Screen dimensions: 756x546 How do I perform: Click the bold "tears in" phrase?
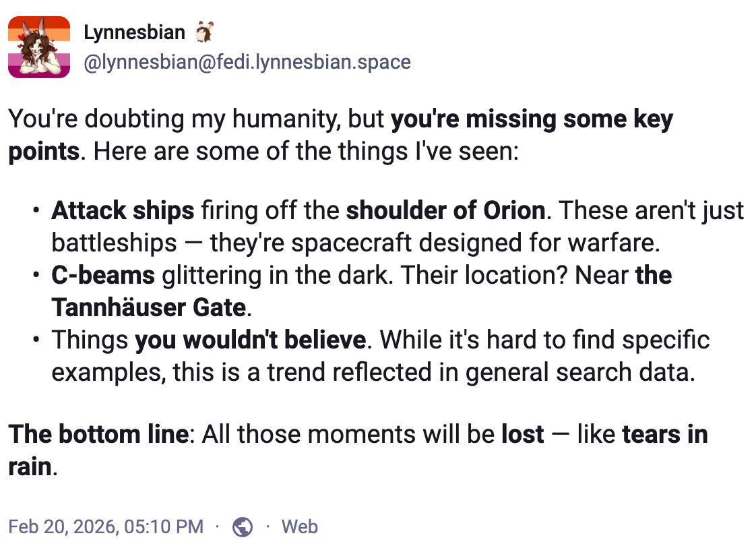click(x=664, y=434)
